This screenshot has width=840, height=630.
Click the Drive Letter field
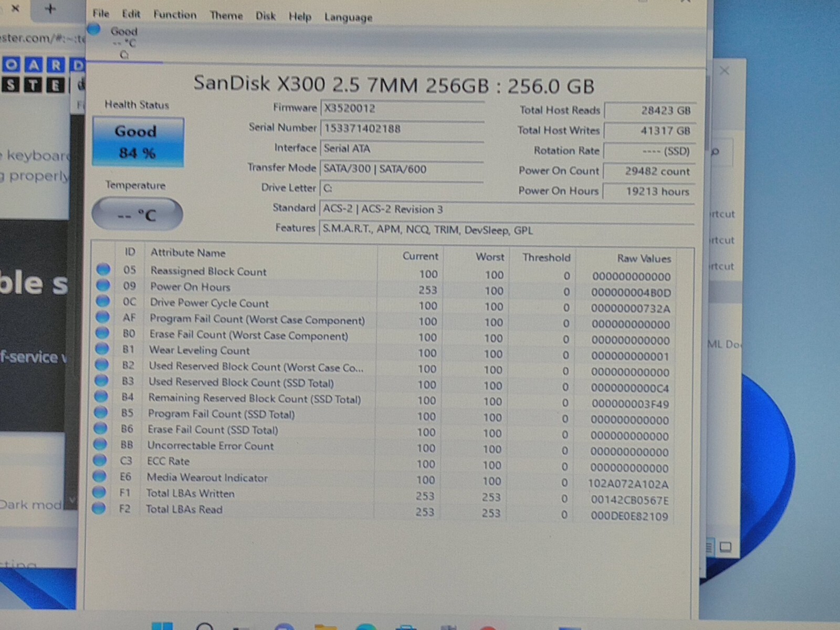[402, 189]
